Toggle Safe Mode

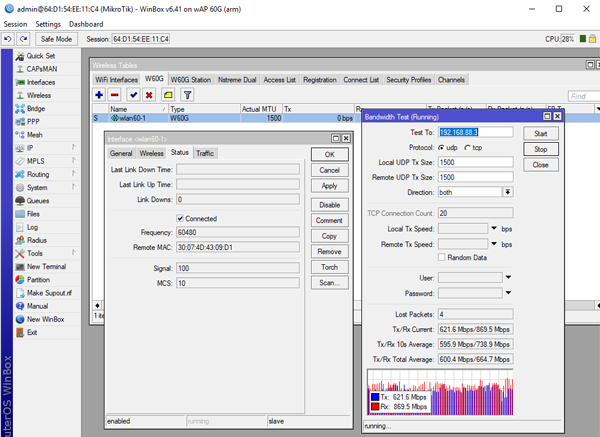tap(56, 39)
